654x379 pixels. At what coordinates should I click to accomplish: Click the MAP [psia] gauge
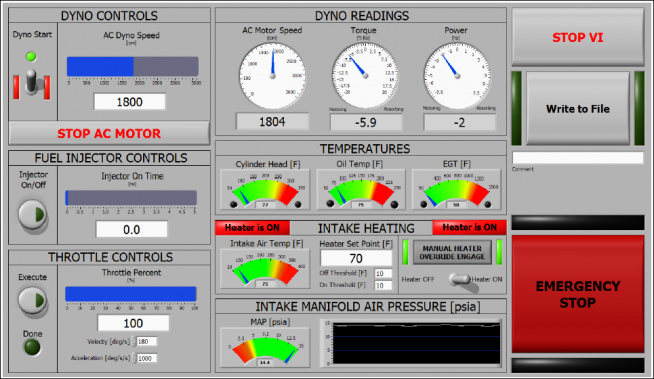(x=265, y=348)
